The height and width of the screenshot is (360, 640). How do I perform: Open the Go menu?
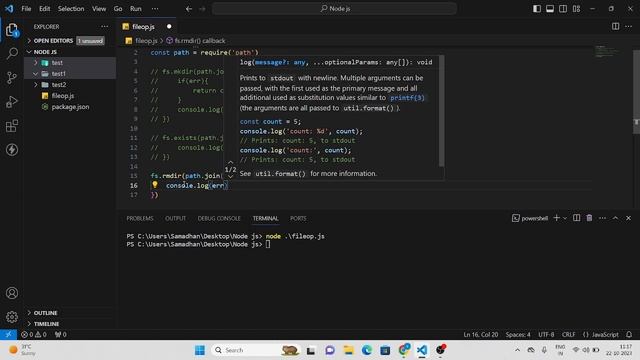(118, 9)
